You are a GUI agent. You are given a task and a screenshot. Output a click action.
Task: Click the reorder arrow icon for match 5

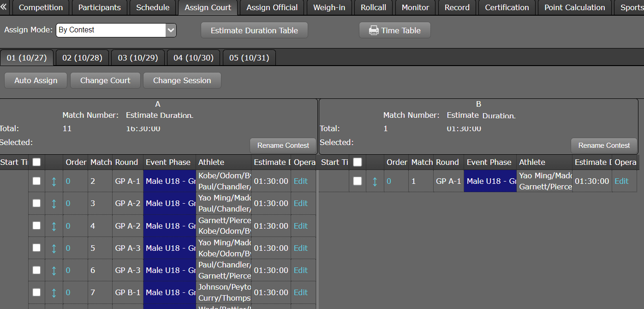54,248
